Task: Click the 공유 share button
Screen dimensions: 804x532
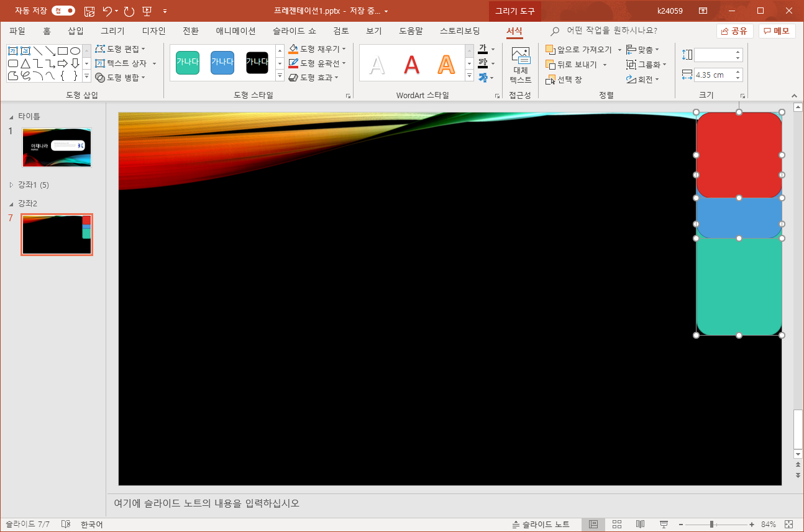Action: tap(734, 31)
